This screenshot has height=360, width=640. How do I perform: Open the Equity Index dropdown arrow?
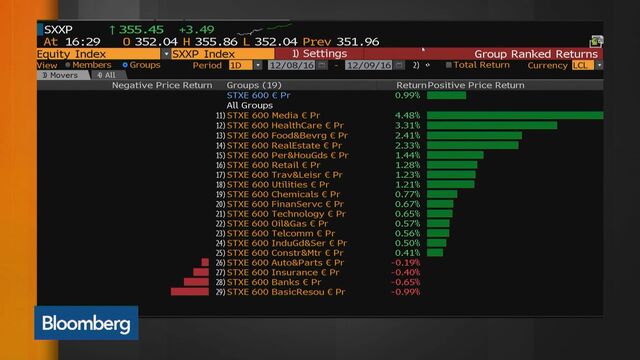(166, 54)
